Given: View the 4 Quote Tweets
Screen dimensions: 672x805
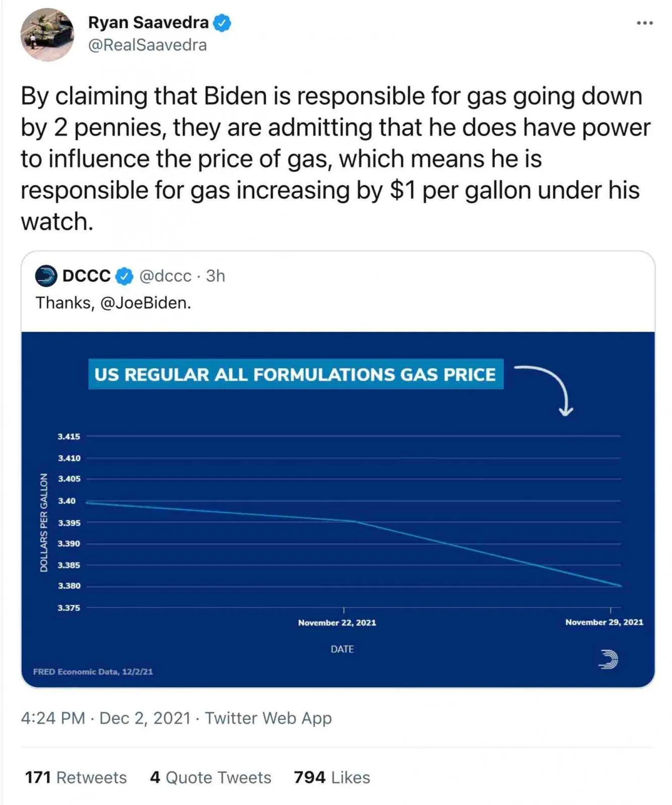Looking at the screenshot, I should tap(210, 777).
